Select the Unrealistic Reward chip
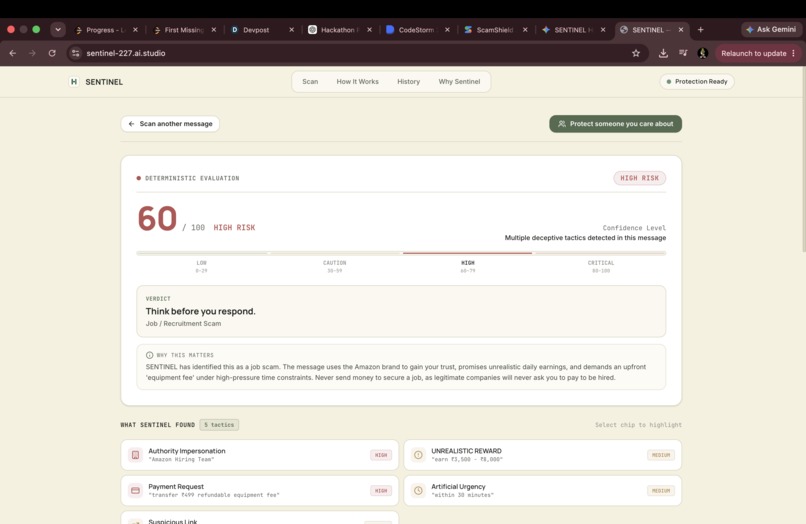Image resolution: width=806 pixels, height=524 pixels. click(543, 455)
